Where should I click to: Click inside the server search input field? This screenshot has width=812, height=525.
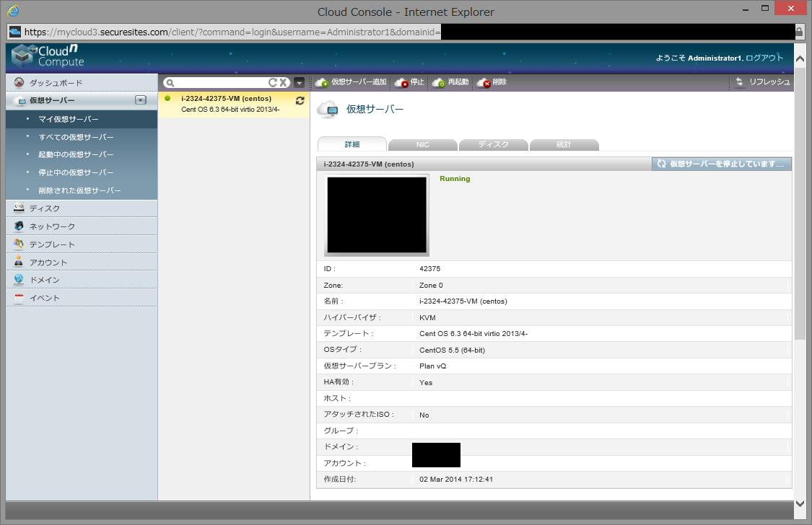click(x=221, y=83)
